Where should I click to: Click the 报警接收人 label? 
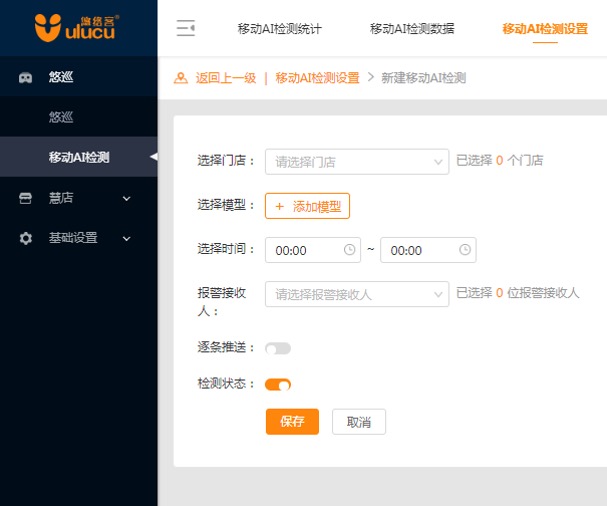221,302
